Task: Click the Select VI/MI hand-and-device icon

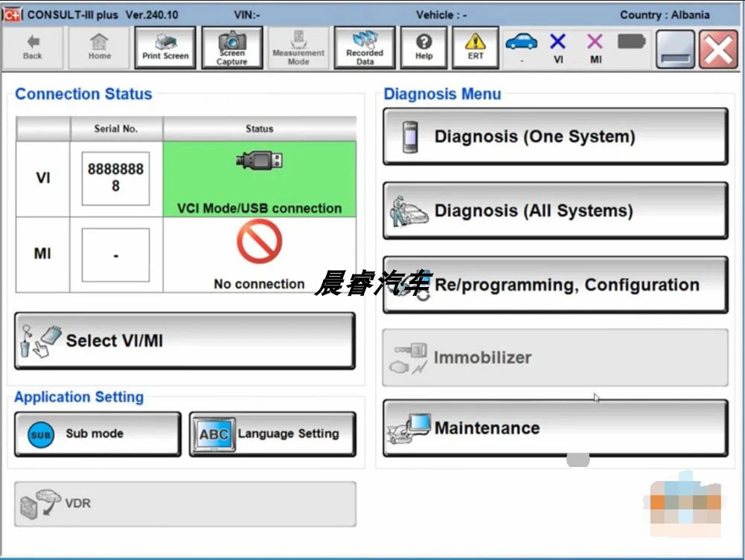Action: coord(41,341)
